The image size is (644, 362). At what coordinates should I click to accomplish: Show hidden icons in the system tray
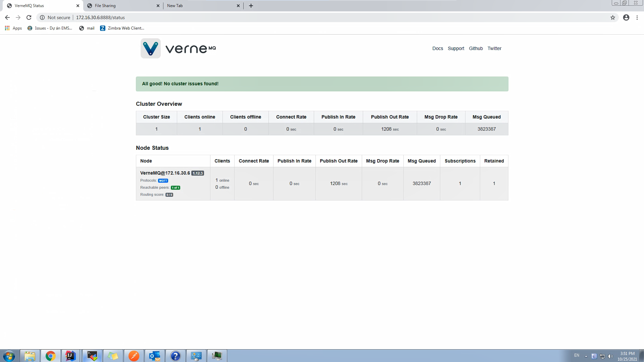586,356
